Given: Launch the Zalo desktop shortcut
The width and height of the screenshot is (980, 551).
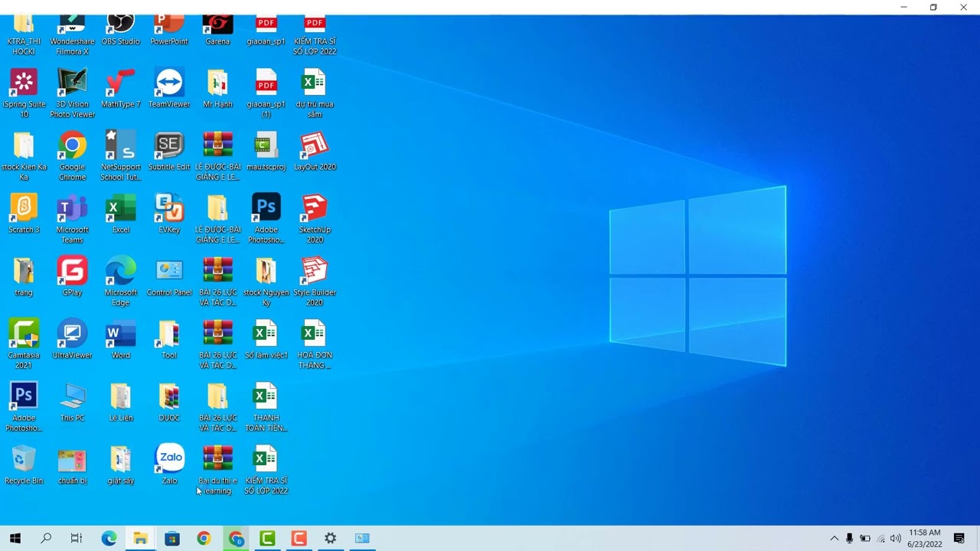Looking at the screenshot, I should coord(169,465).
